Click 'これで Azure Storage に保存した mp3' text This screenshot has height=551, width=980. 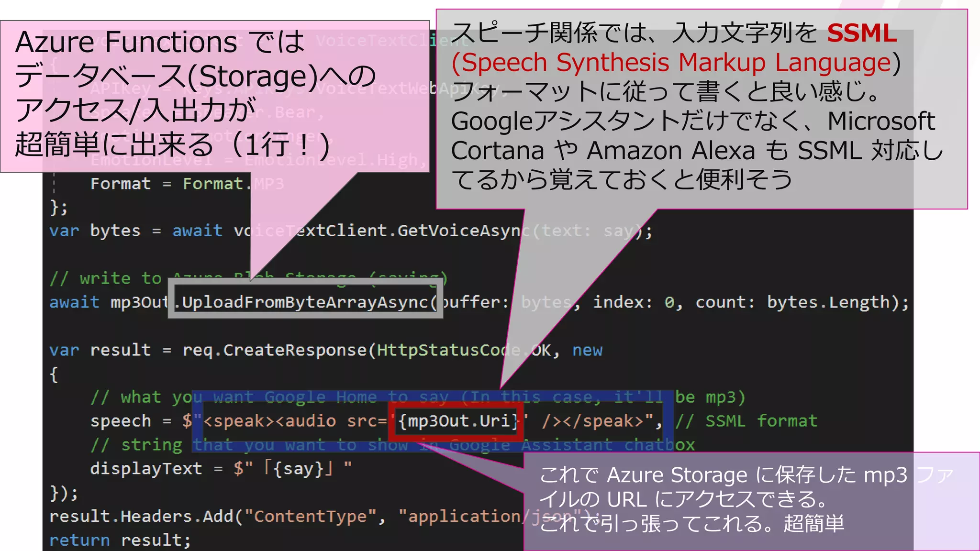click(x=723, y=475)
